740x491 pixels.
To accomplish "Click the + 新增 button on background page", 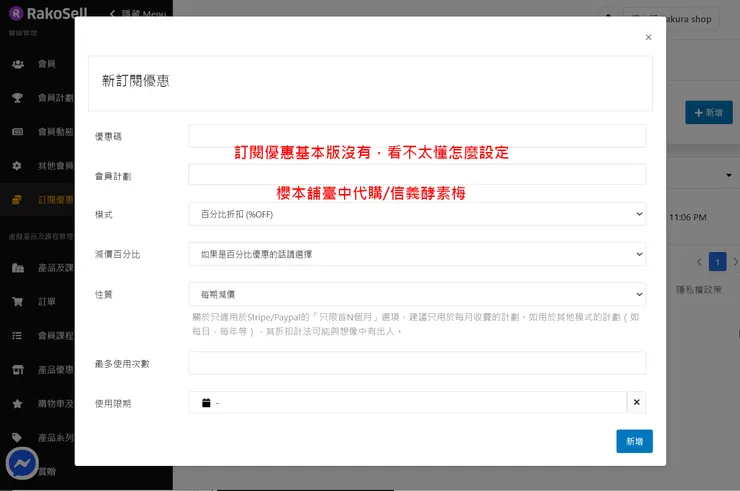I will click(x=709, y=112).
